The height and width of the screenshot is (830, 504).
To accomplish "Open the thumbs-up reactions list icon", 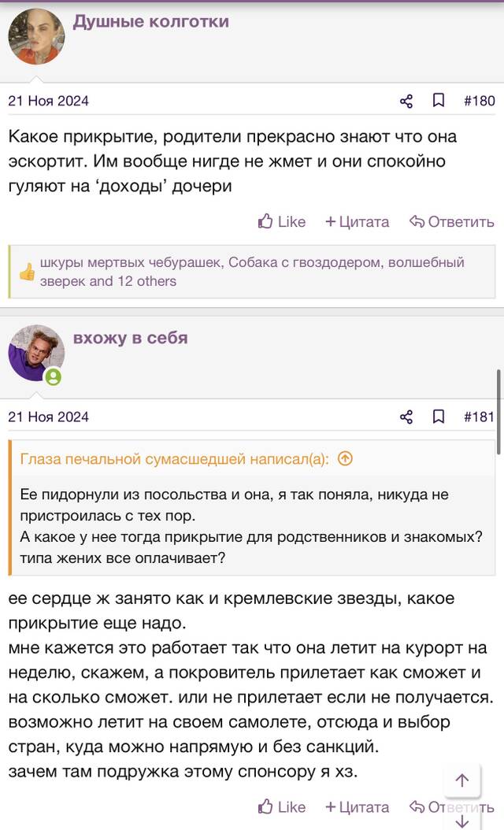I will tap(27, 272).
